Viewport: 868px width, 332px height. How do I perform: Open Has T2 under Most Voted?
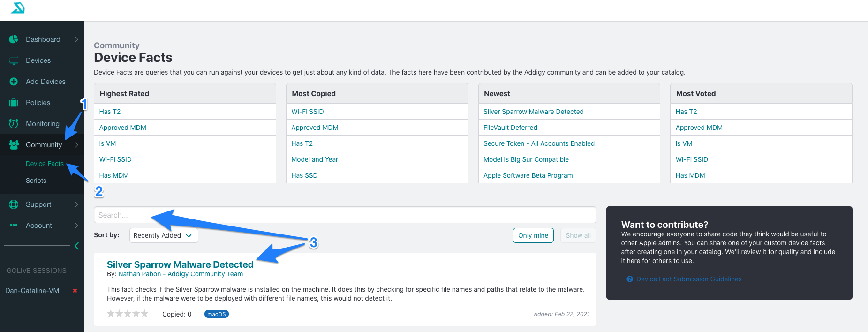(686, 112)
